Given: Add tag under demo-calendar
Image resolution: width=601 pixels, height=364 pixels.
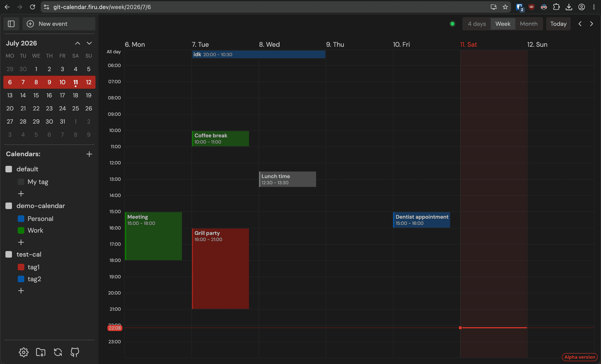Looking at the screenshot, I should [x=21, y=242].
